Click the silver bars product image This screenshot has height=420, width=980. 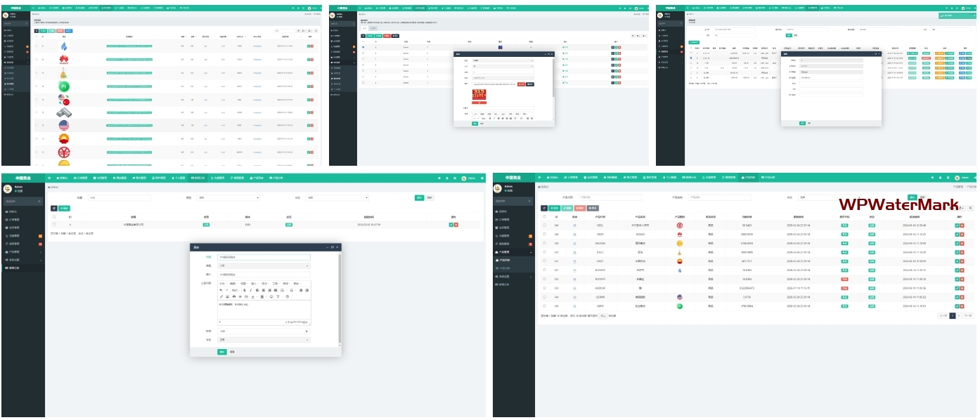(x=63, y=112)
